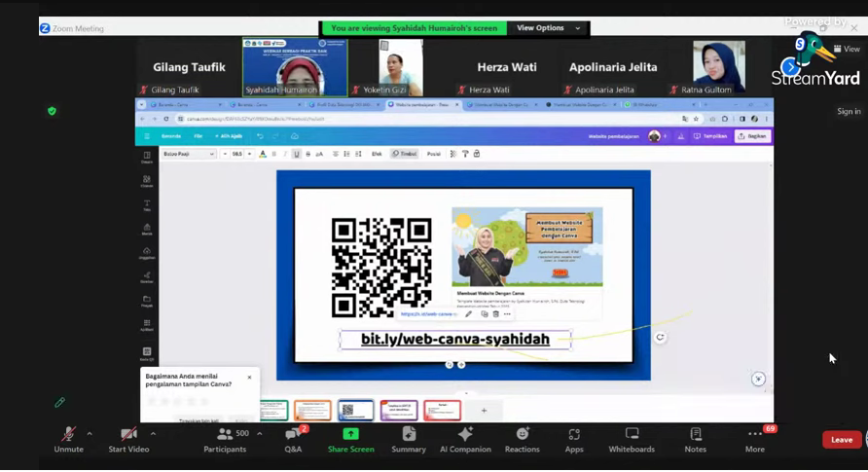Start Video in the Zoom toolbar
868x472 pixels.
(x=128, y=440)
